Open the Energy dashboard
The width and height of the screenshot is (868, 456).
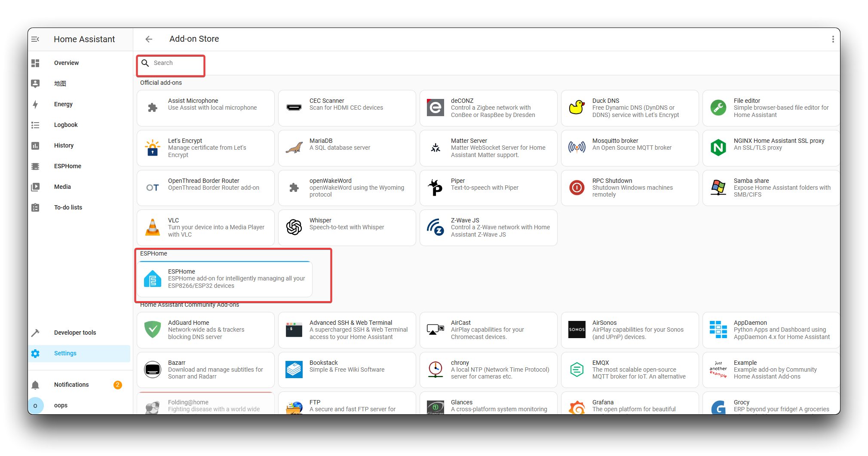coord(80,104)
